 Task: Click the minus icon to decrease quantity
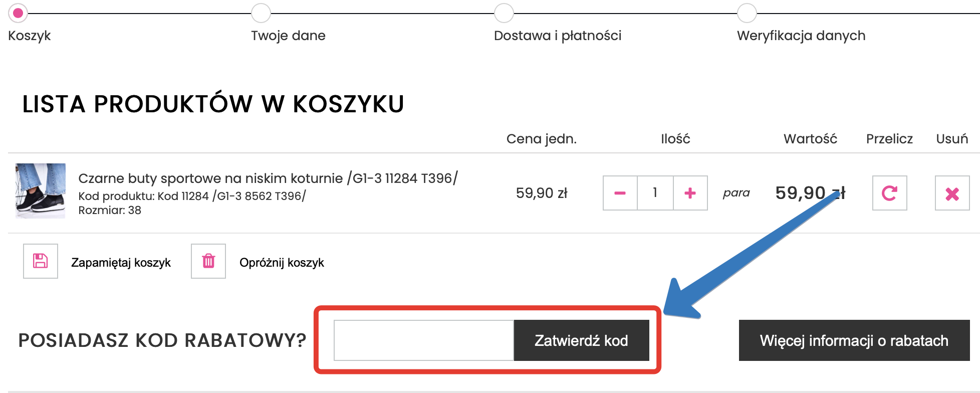click(619, 192)
